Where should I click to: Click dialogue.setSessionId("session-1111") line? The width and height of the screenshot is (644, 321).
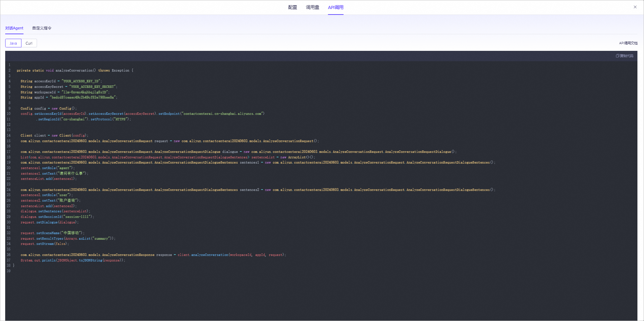point(57,217)
